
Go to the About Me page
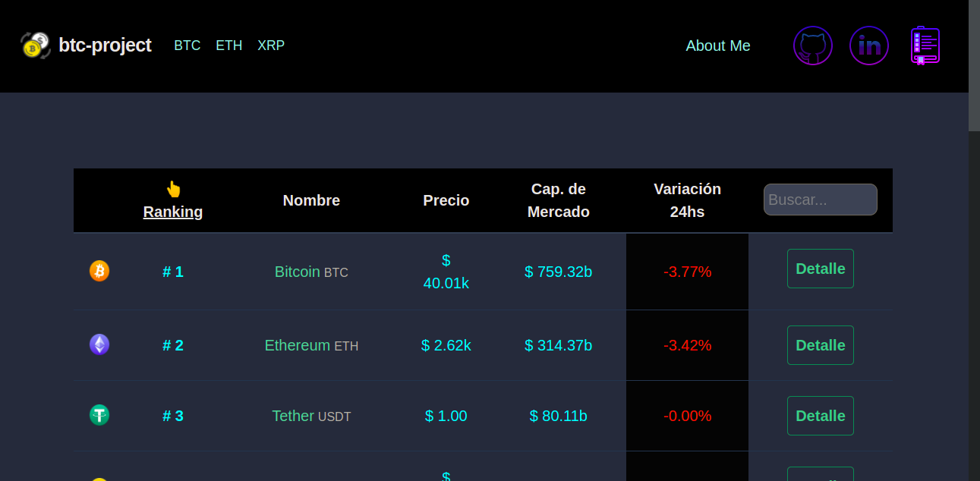718,46
